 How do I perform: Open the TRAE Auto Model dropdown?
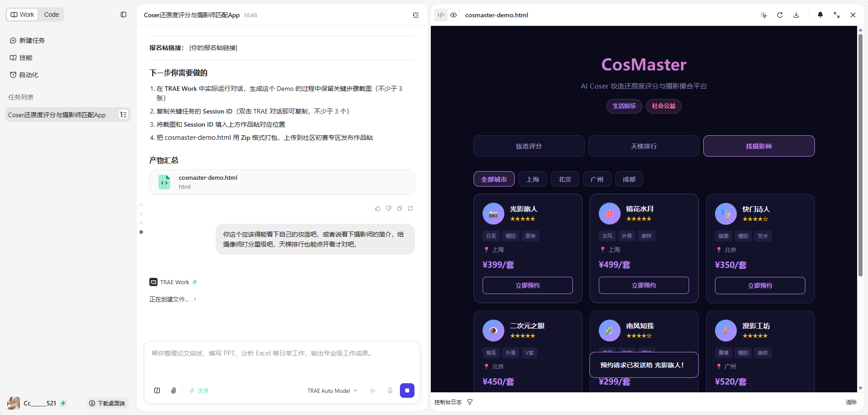332,390
